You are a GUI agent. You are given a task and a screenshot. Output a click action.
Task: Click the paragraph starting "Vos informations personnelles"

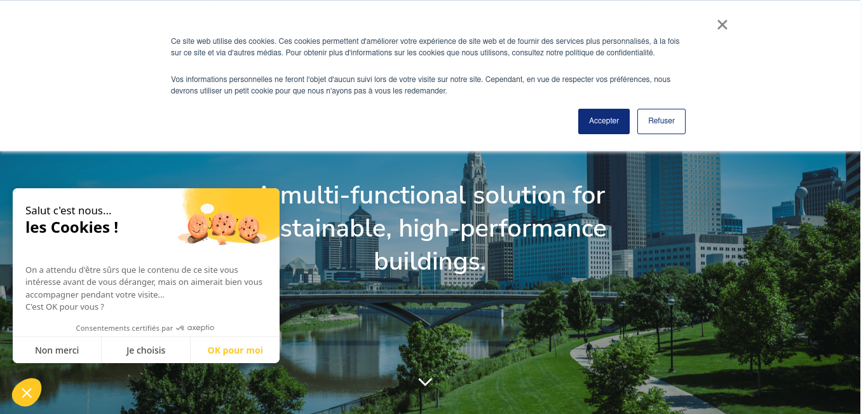pos(421,85)
